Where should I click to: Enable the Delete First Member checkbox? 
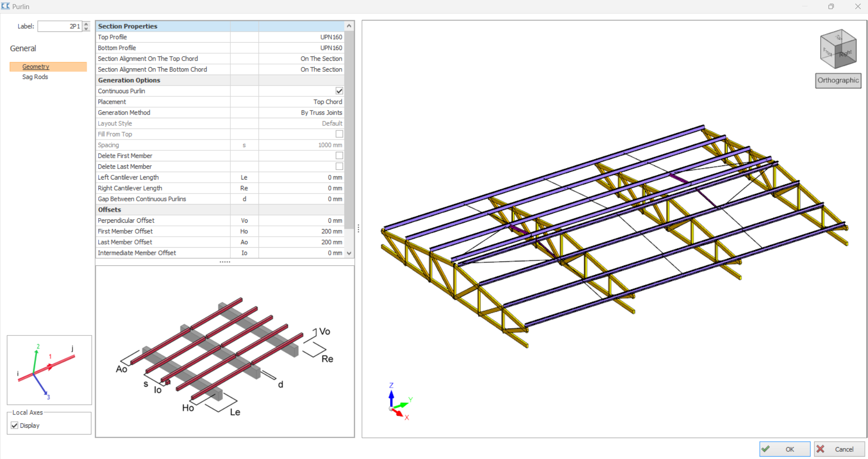pos(339,156)
